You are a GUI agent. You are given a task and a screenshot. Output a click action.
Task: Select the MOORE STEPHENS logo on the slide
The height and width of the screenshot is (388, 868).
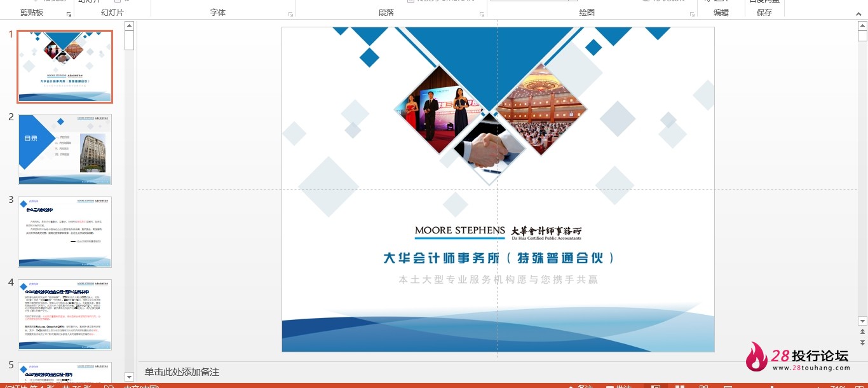coord(460,232)
